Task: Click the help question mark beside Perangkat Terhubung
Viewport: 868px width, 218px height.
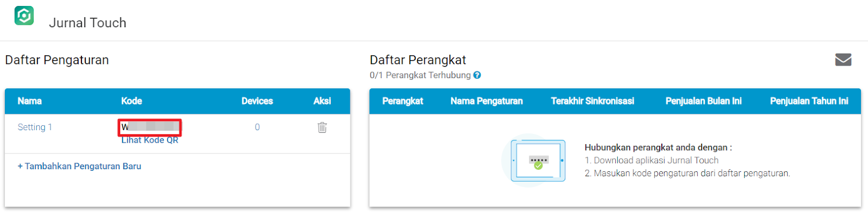Action: coord(477,75)
